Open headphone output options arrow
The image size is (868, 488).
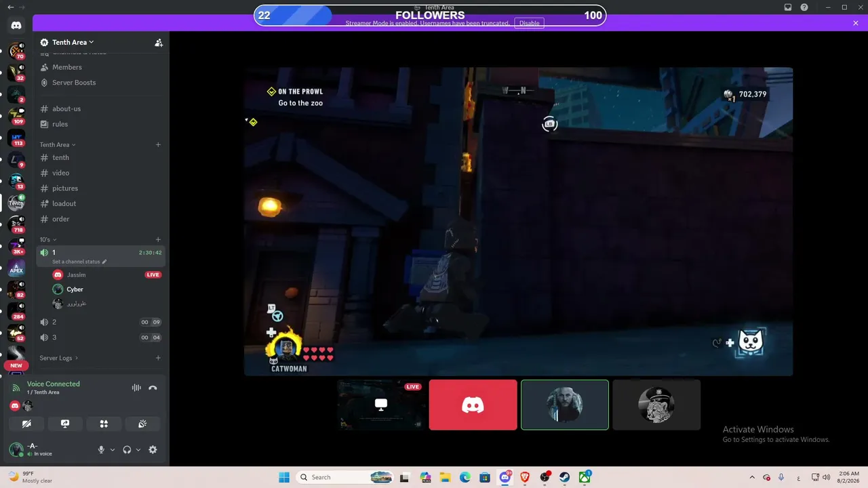click(x=138, y=449)
